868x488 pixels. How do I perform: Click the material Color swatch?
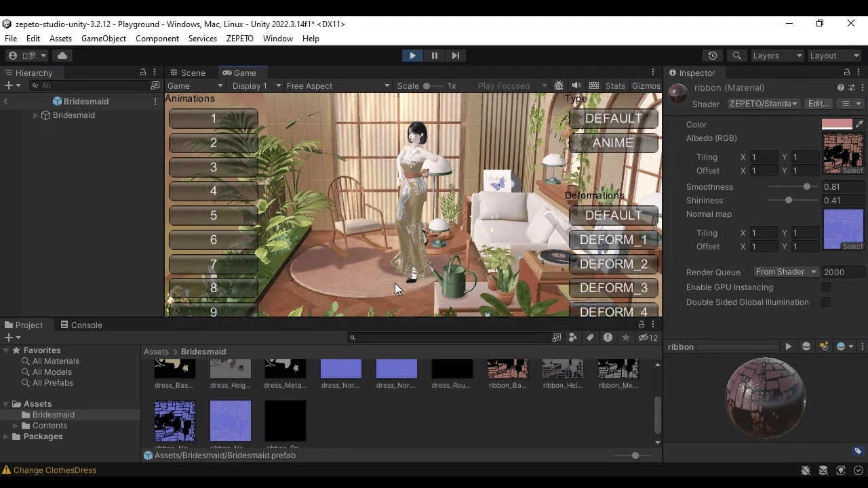pyautogui.click(x=836, y=124)
